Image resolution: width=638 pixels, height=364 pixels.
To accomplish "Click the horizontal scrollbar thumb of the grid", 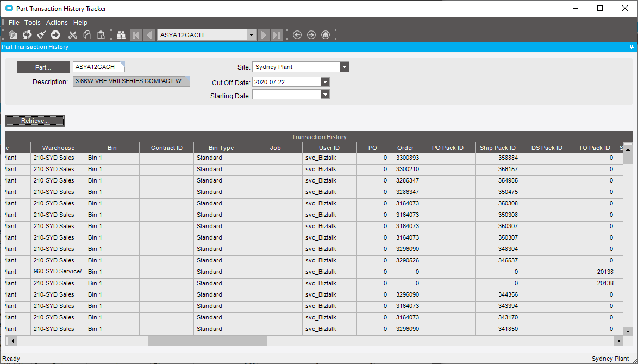I will click(x=207, y=341).
